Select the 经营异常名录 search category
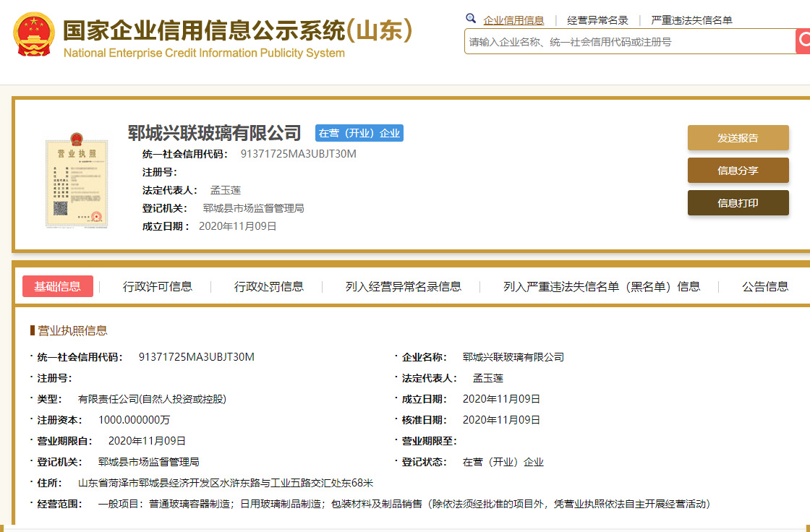The height and width of the screenshot is (532, 810). (x=597, y=20)
